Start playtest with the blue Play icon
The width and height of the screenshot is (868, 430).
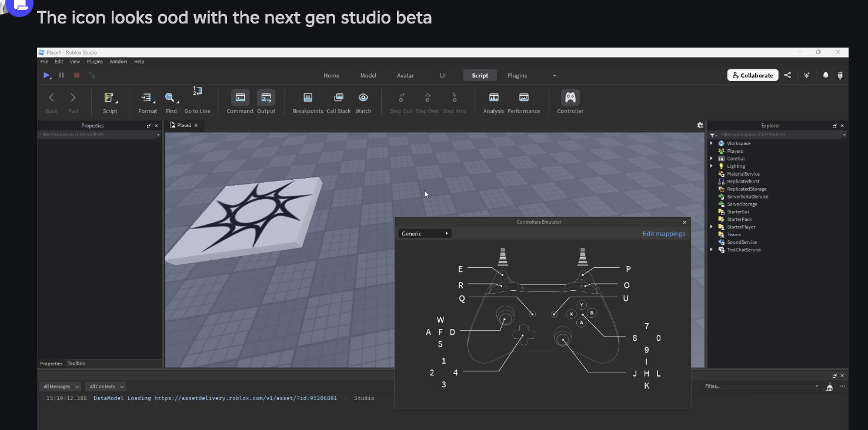(x=46, y=75)
